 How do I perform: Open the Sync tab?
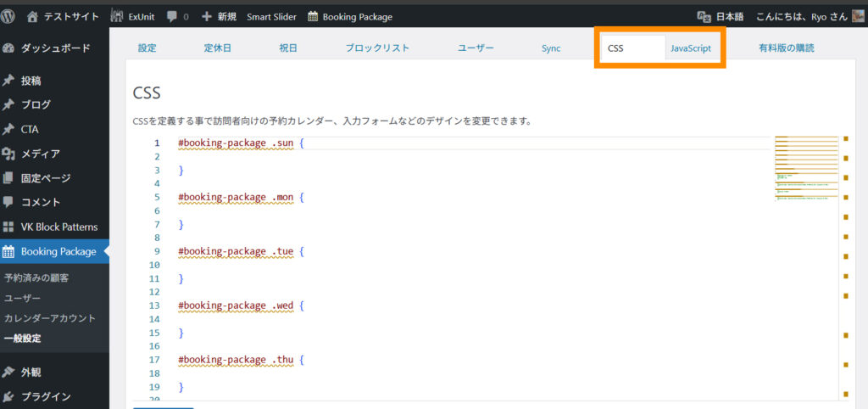pyautogui.click(x=551, y=48)
